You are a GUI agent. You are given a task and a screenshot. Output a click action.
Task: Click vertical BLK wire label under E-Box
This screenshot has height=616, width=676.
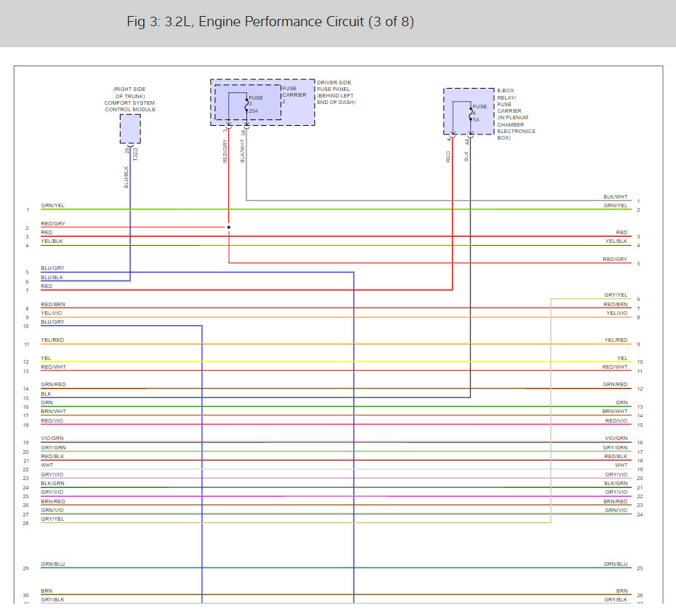coord(467,156)
